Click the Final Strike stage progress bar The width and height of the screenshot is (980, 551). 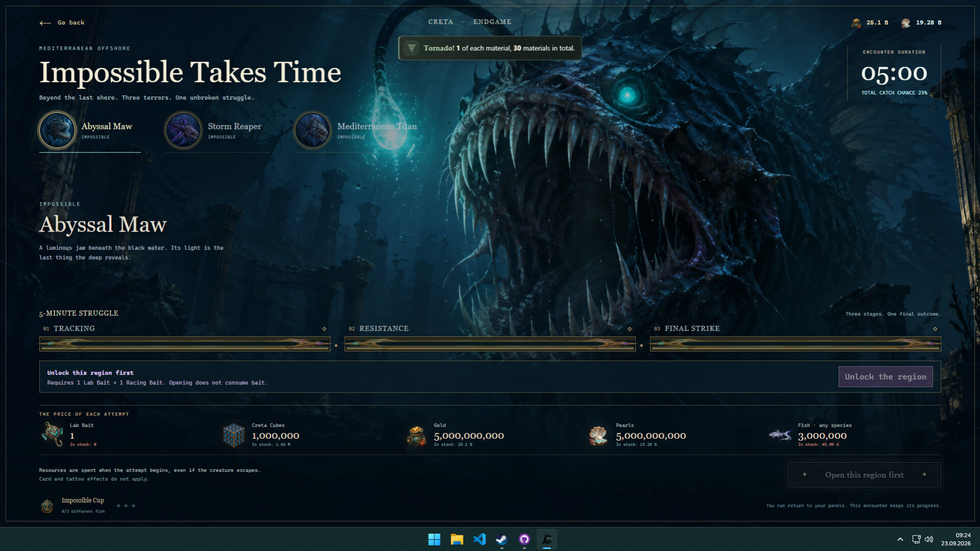coord(795,344)
